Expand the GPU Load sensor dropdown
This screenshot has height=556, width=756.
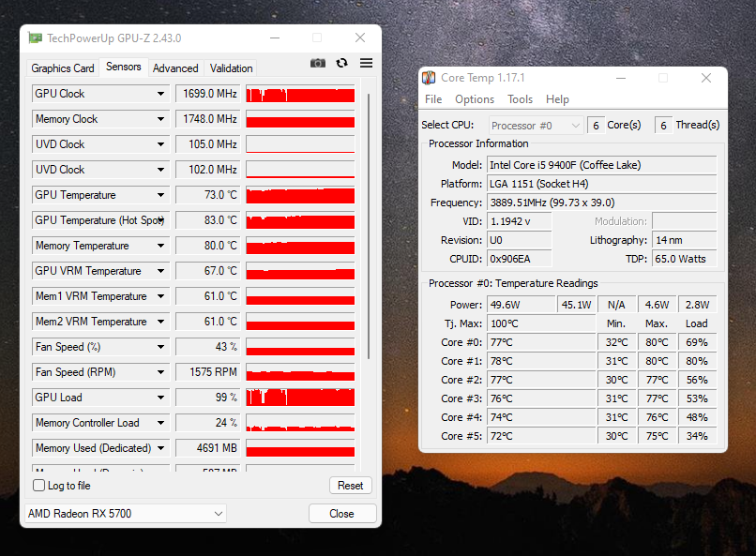160,398
